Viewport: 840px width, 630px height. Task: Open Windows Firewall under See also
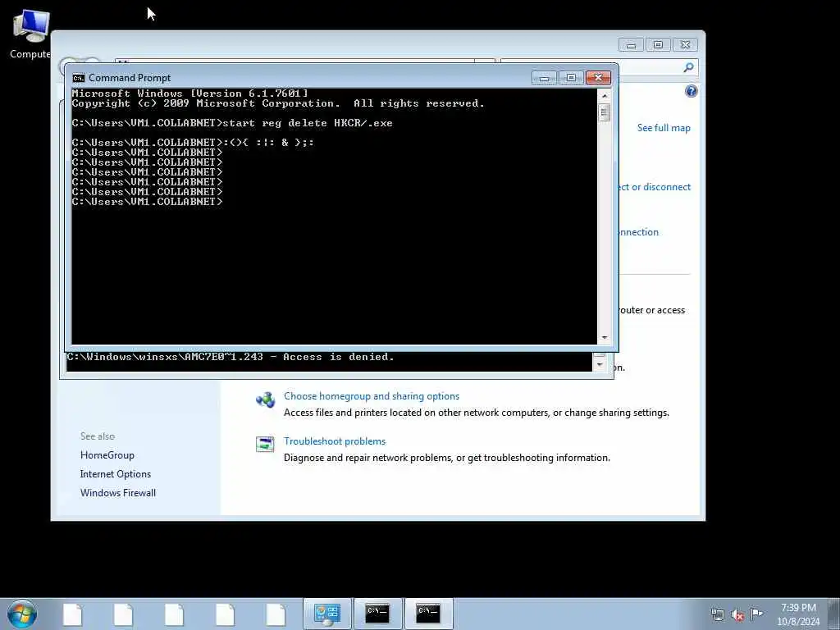click(x=118, y=492)
